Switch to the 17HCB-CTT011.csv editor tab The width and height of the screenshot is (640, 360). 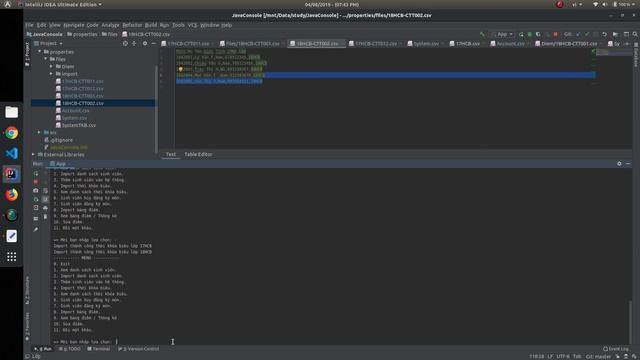click(188, 44)
